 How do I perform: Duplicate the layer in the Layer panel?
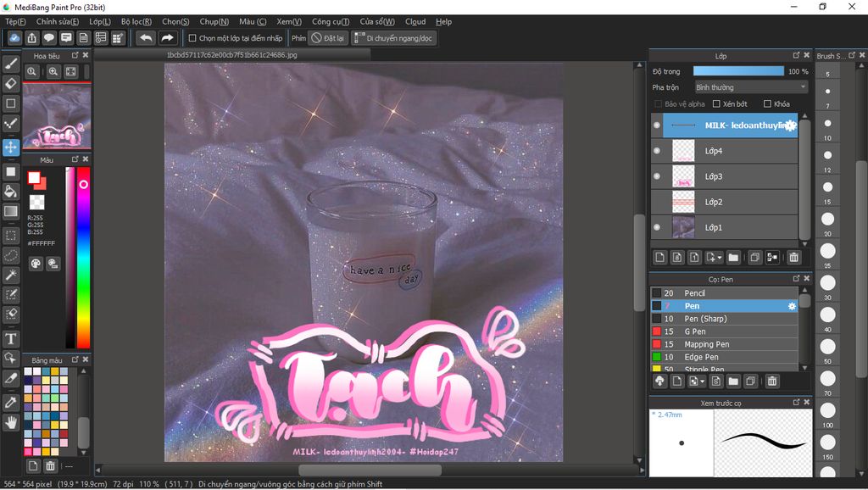pyautogui.click(x=754, y=258)
